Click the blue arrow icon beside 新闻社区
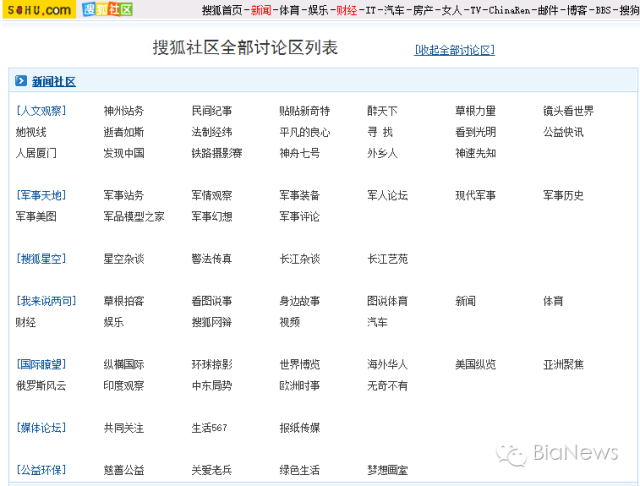The image size is (640, 486). (20, 81)
